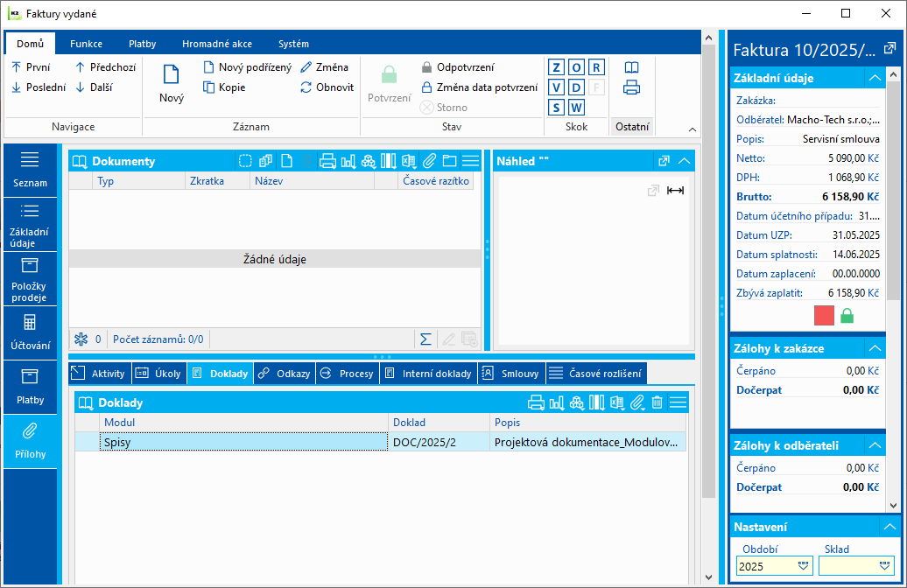Open the Období dropdown
Viewport: 907px width, 588px height.
tap(803, 566)
